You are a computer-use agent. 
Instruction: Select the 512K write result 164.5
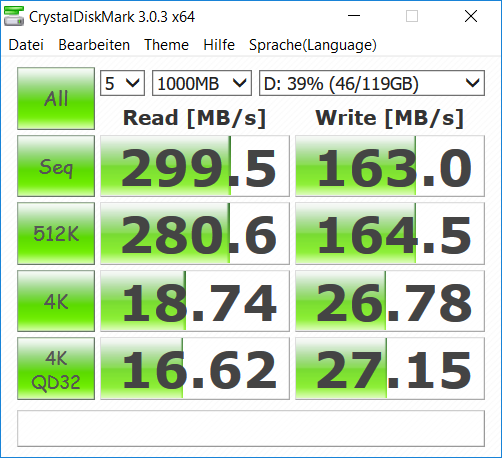(x=390, y=233)
